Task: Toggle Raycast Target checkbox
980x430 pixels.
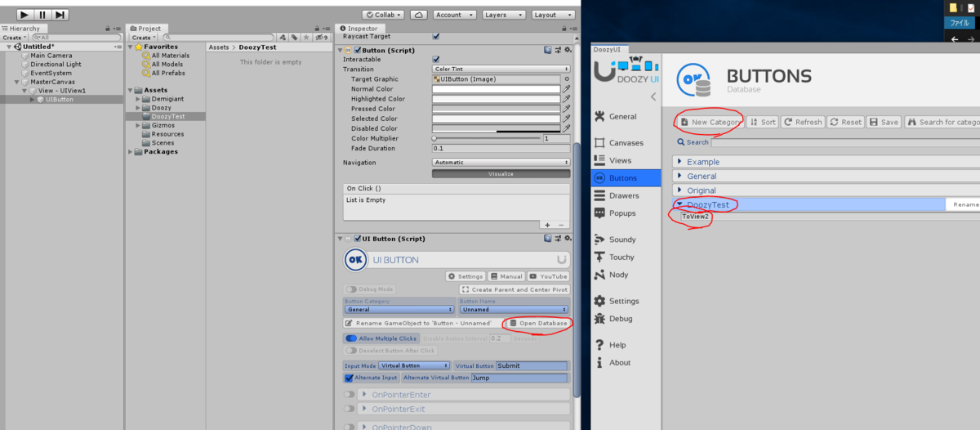Action: (435, 37)
